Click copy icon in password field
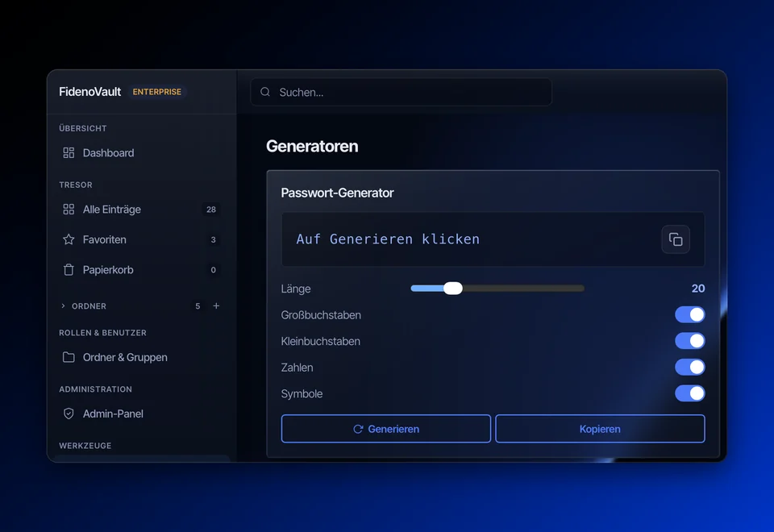 click(x=676, y=239)
